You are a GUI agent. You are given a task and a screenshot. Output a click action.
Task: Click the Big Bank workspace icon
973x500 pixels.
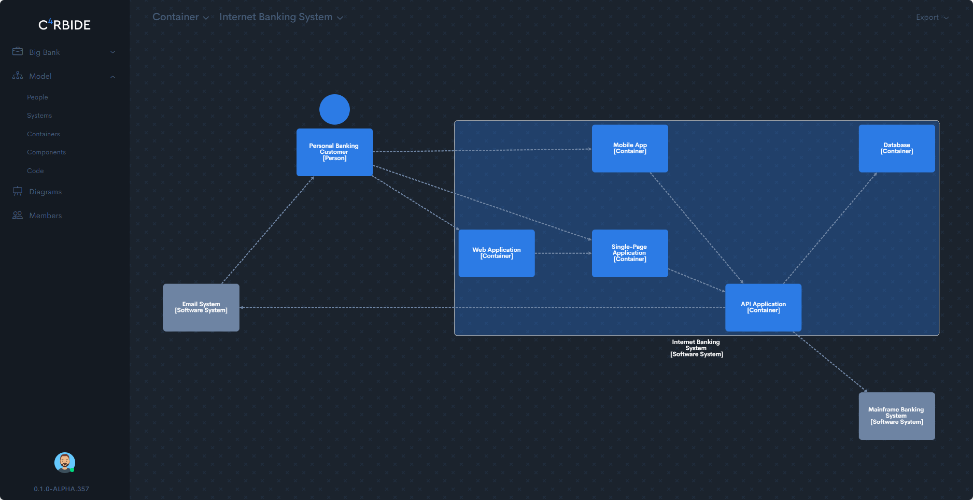[x=17, y=52]
